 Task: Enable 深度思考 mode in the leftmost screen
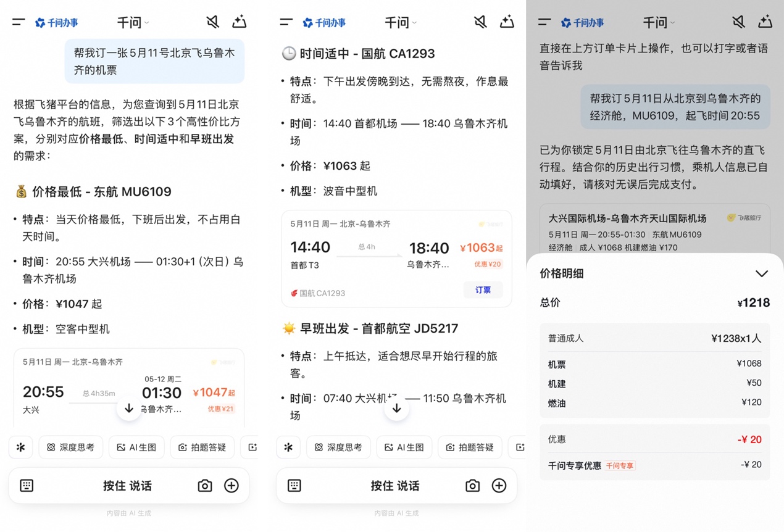pyautogui.click(x=71, y=447)
